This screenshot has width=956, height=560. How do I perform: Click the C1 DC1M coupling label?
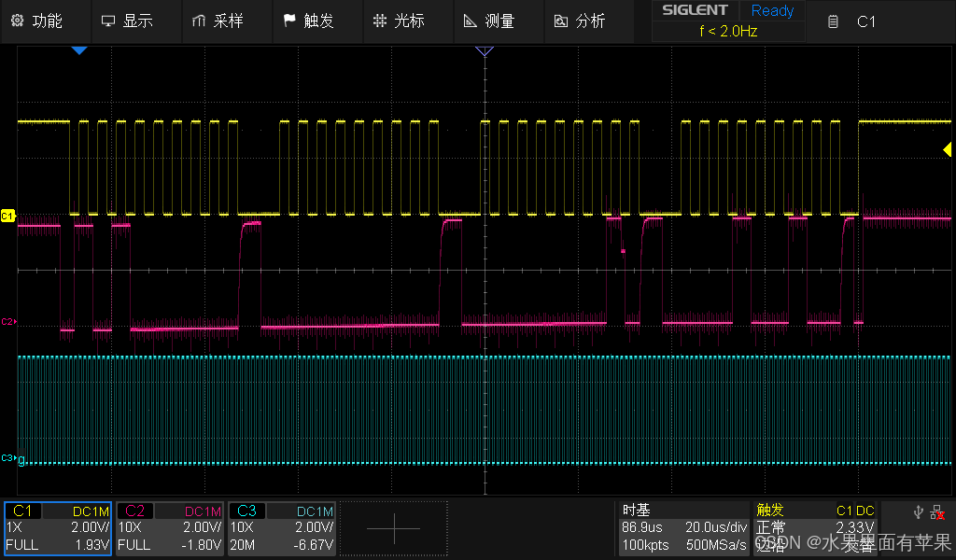pos(91,511)
